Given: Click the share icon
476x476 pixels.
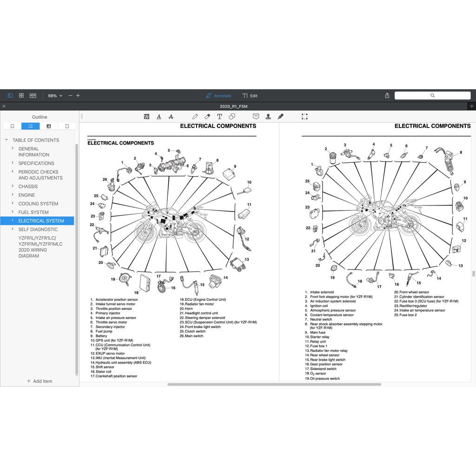Looking at the screenshot, I should click(387, 96).
